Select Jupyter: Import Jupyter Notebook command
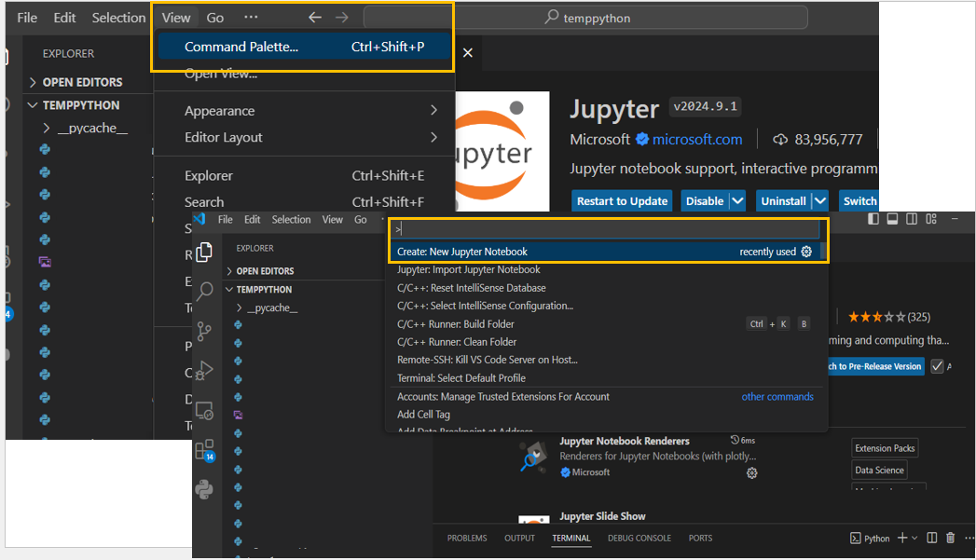This screenshot has width=976, height=560. pyautogui.click(x=605, y=269)
